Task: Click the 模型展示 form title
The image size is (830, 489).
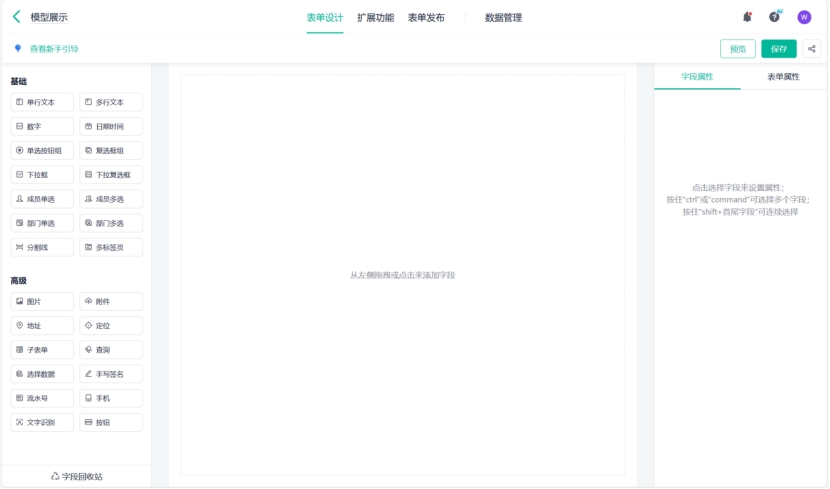Action: coord(49,17)
